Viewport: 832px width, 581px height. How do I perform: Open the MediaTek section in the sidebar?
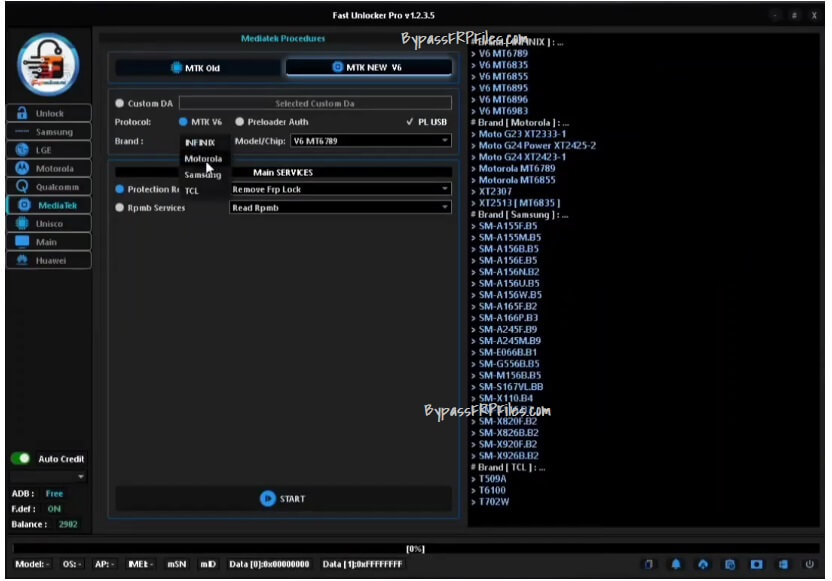click(49, 205)
